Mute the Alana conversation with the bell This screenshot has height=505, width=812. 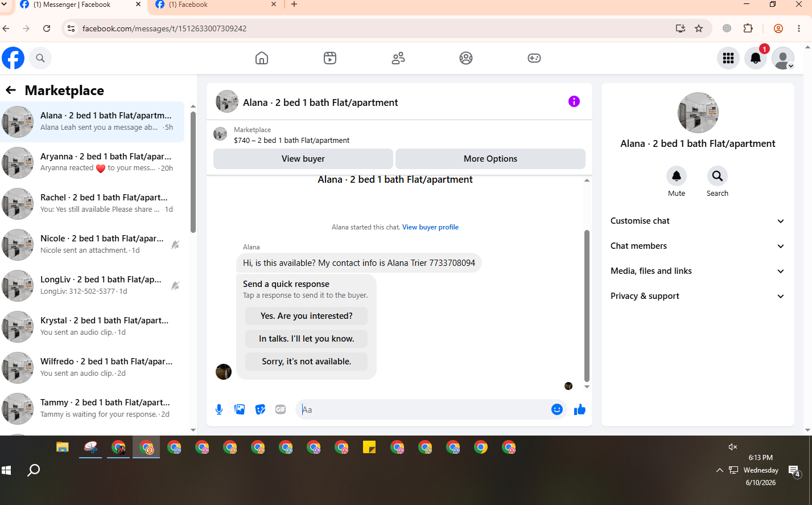[677, 176]
